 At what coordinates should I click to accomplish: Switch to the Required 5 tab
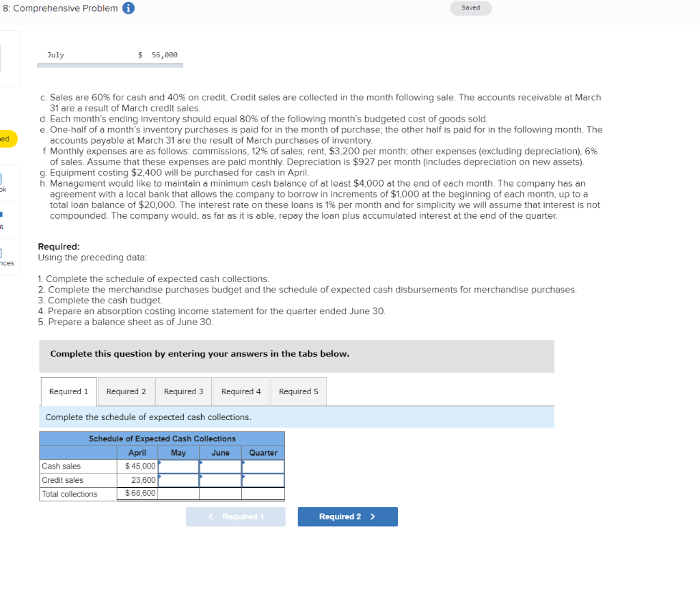click(x=298, y=391)
